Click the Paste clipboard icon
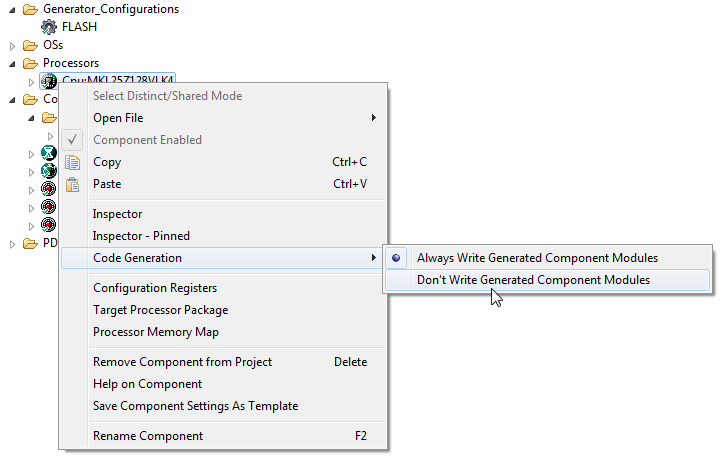The width and height of the screenshot is (724, 470). pyautogui.click(x=72, y=184)
